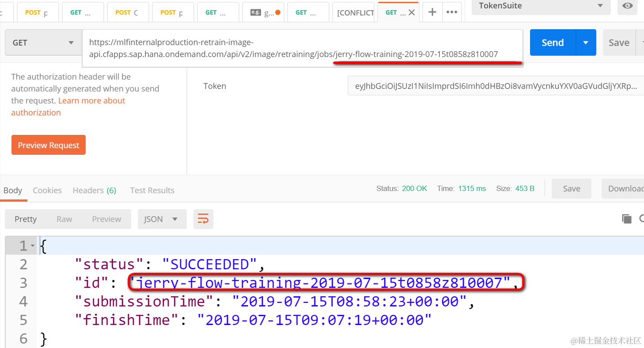Click the "finishTime" key on line 5
Screen dimensions: 644x348
coord(127,320)
